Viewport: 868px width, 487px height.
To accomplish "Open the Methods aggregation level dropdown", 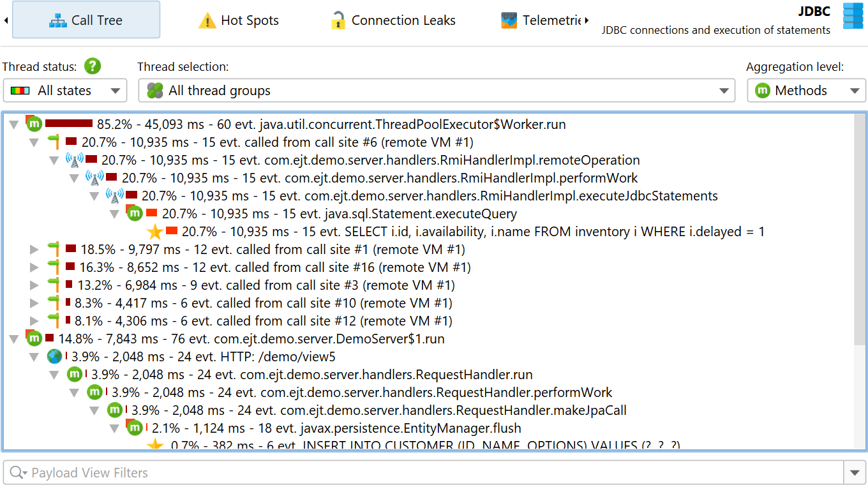I will coord(807,91).
